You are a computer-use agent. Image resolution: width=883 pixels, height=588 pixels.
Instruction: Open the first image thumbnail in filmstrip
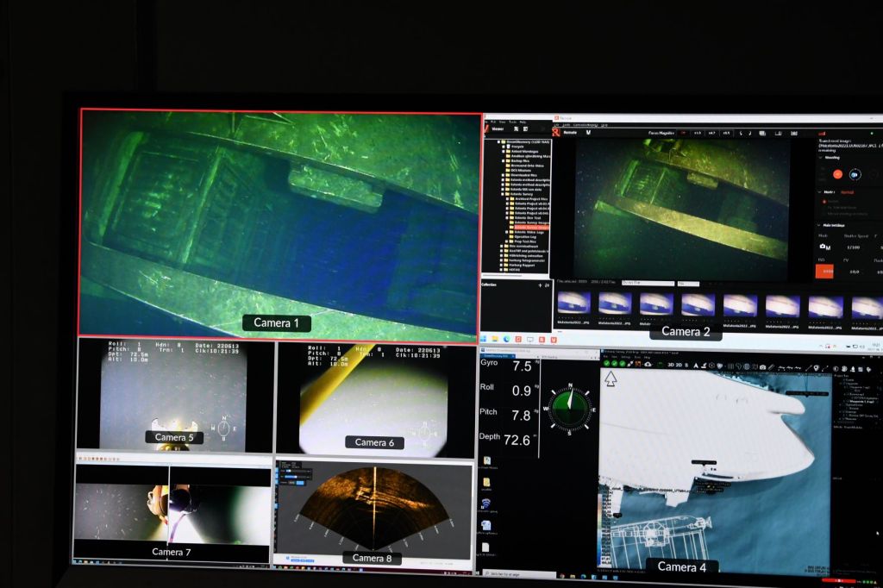tap(572, 305)
